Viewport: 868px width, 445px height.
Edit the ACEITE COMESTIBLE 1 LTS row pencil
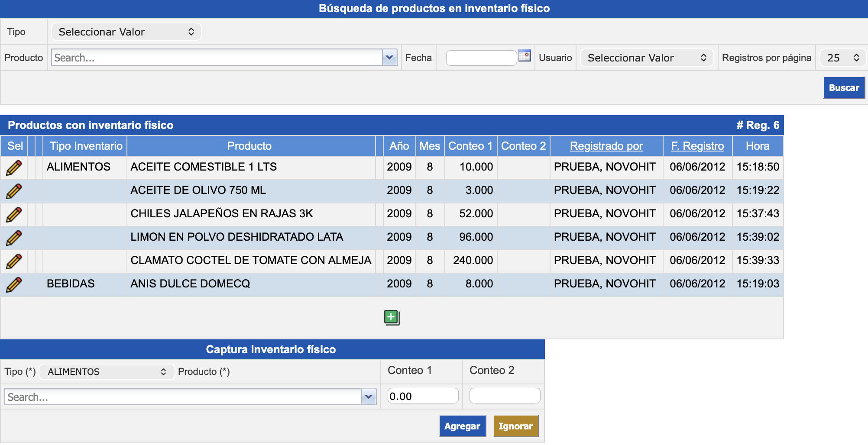pos(14,168)
